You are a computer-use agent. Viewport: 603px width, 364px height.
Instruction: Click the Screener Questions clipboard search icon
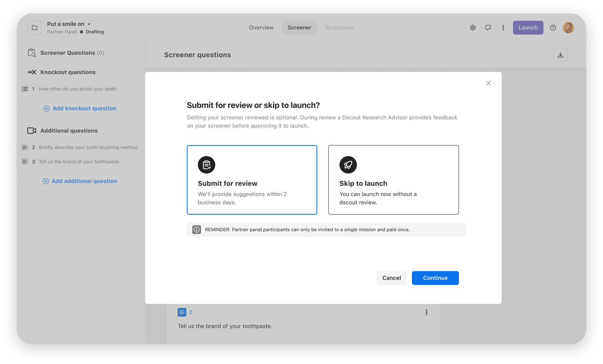[32, 53]
